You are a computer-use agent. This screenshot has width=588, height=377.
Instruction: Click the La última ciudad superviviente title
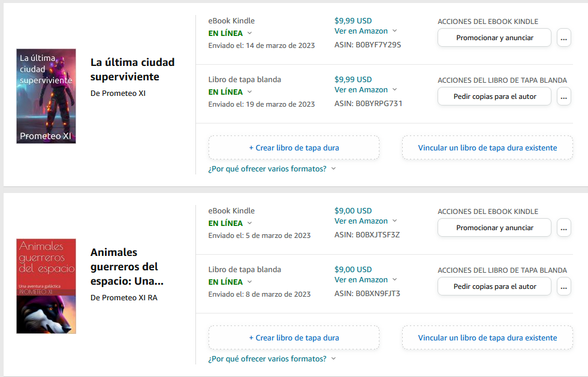[x=132, y=70]
